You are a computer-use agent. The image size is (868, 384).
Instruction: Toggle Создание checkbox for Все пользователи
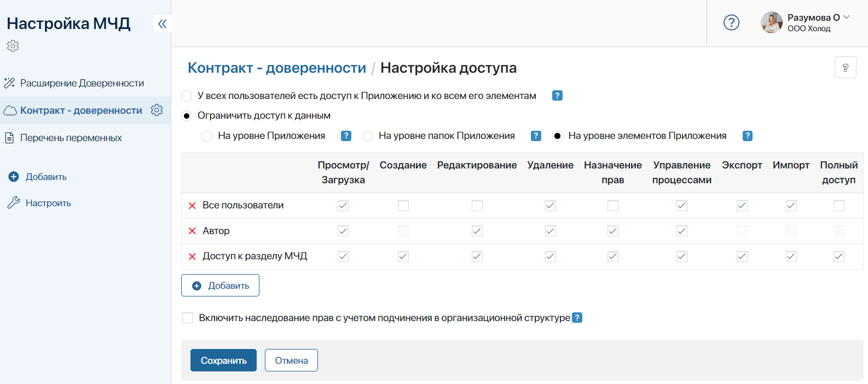click(x=403, y=206)
